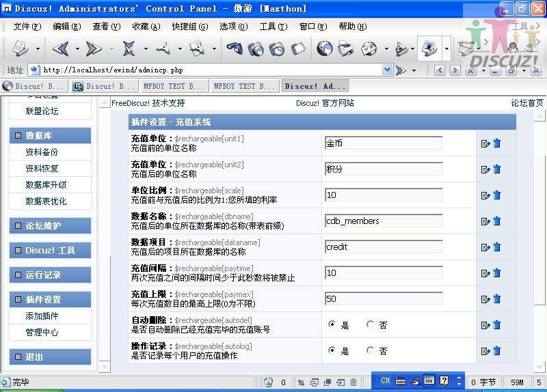Viewport: 547px width, 392px height.
Task: Click the paymax field containing 50
Action: click(x=384, y=298)
